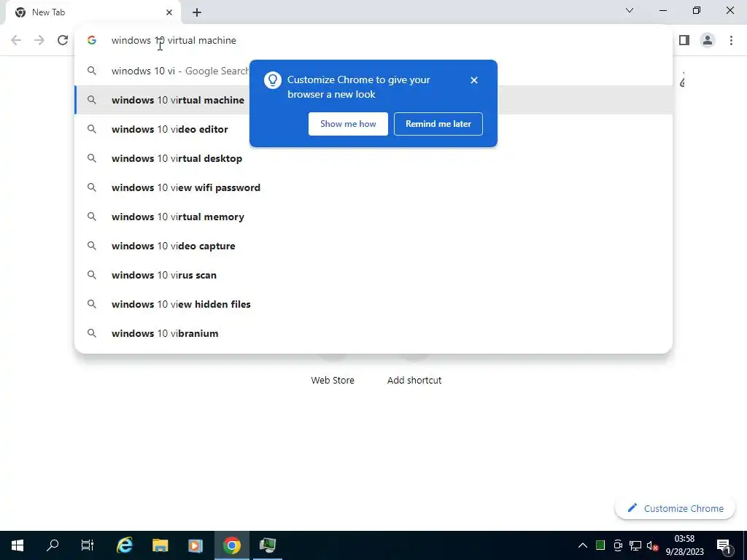747x560 pixels.
Task: Click the network tray icon
Action: coord(635,545)
